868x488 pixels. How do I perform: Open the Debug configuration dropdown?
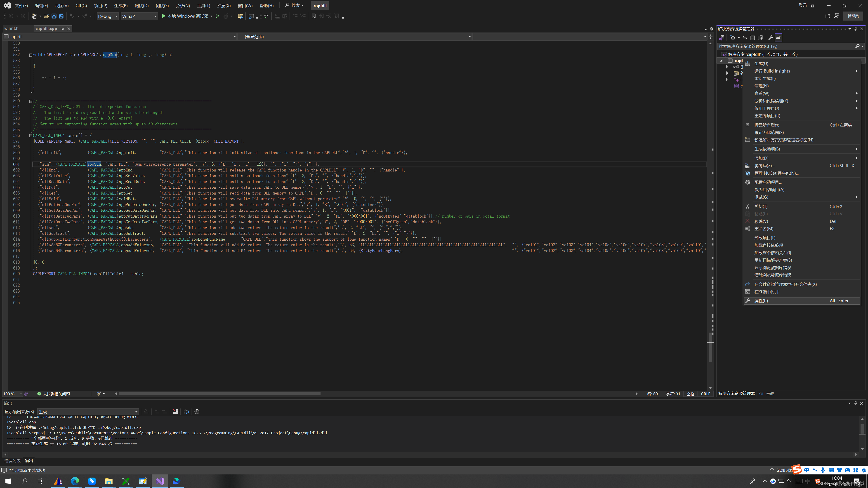click(108, 16)
